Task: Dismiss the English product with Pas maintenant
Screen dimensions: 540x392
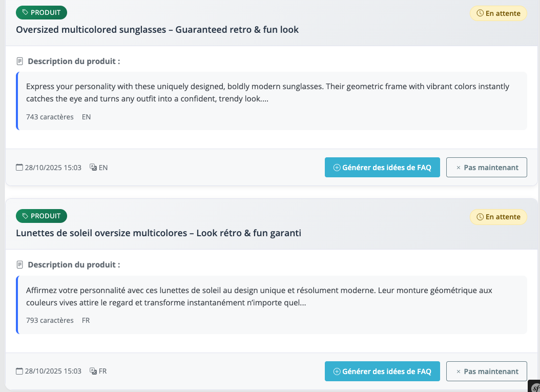Action: point(486,168)
